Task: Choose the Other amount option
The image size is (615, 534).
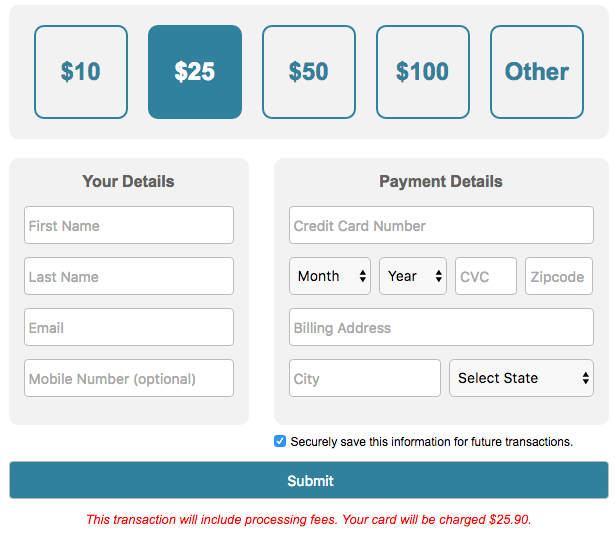Action: [x=537, y=72]
